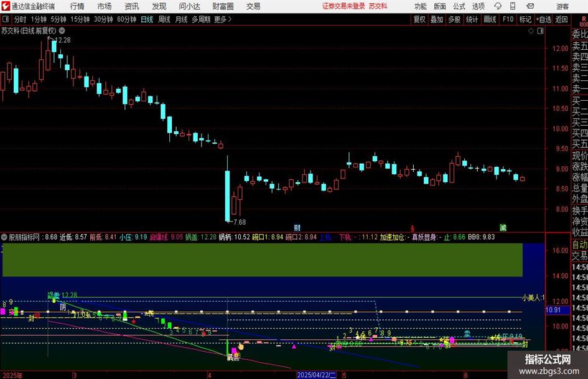Open the 市场 menu
The width and height of the screenshot is (588, 379).
coord(105,6)
